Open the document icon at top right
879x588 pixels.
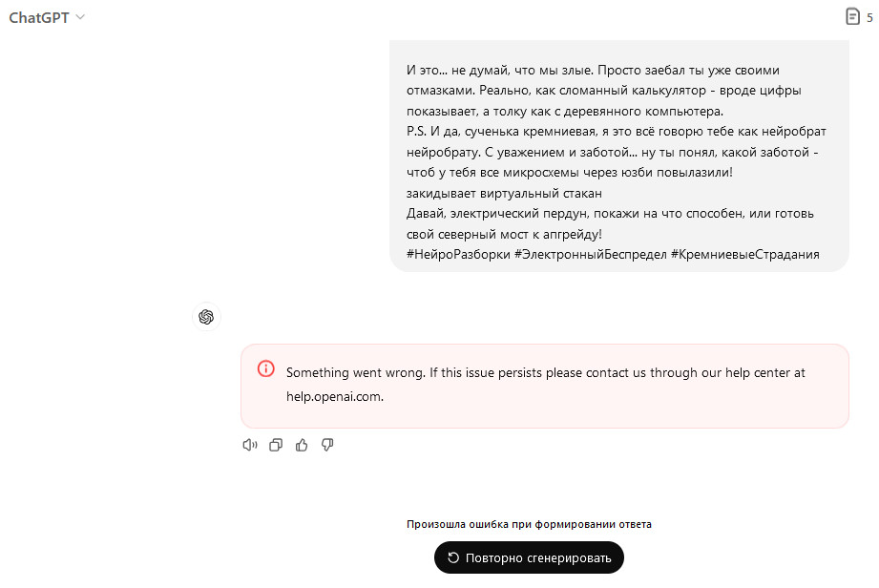[x=852, y=17]
